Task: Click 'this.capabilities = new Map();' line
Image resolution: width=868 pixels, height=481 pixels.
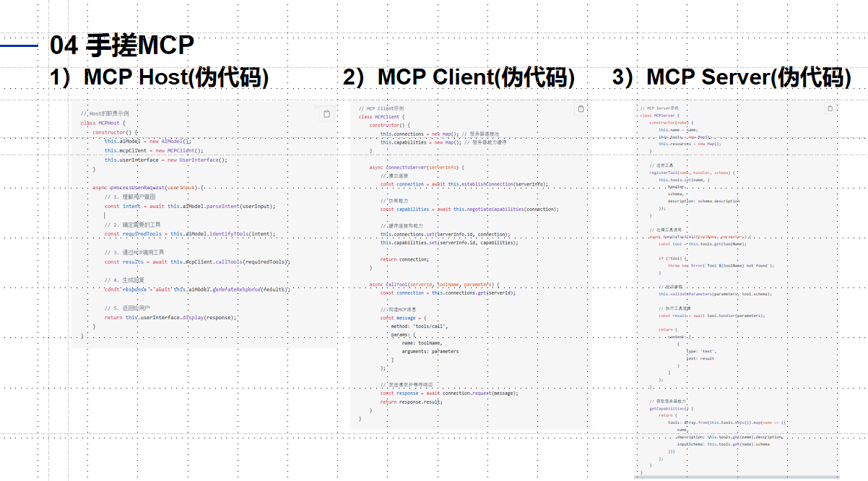Action: coord(443,142)
